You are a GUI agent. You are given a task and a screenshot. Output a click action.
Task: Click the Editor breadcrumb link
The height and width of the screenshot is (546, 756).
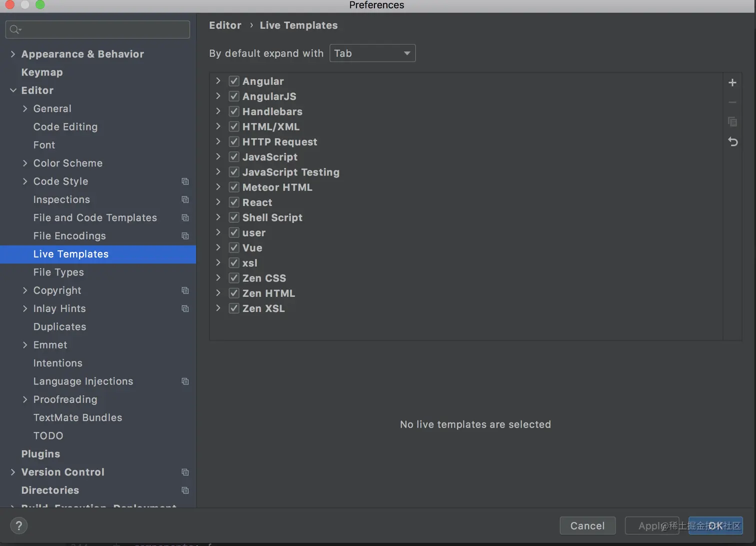[x=225, y=25]
